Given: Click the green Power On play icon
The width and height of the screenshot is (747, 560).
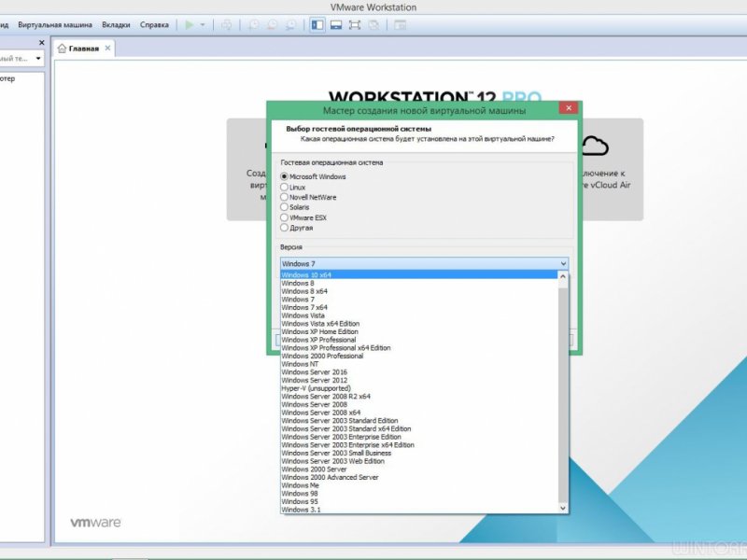Looking at the screenshot, I should 190,25.
